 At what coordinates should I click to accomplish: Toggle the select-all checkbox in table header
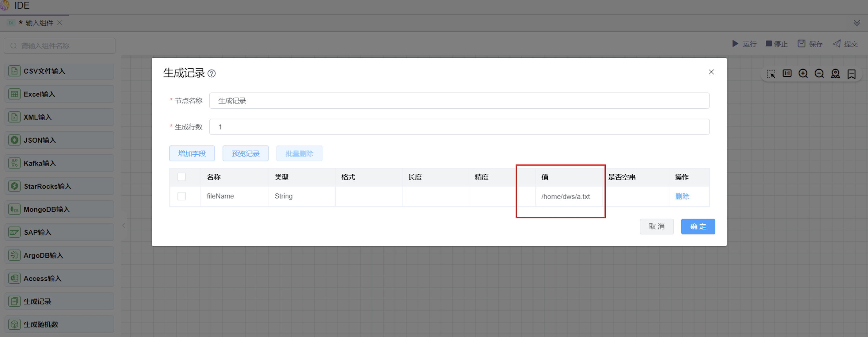182,177
